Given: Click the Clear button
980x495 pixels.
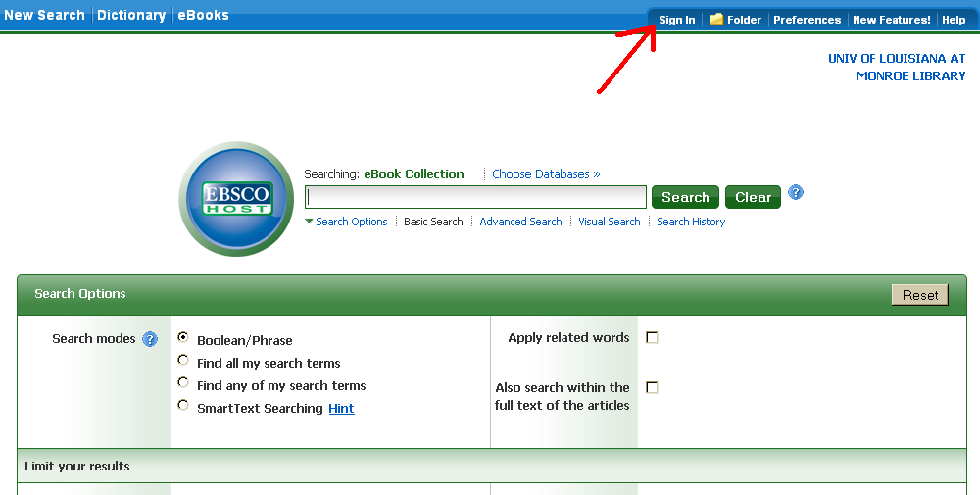Looking at the screenshot, I should [753, 197].
